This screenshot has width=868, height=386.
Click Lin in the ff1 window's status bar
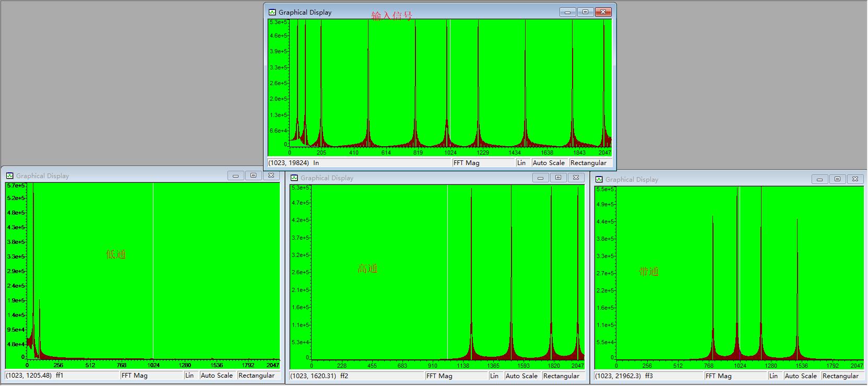tap(189, 376)
